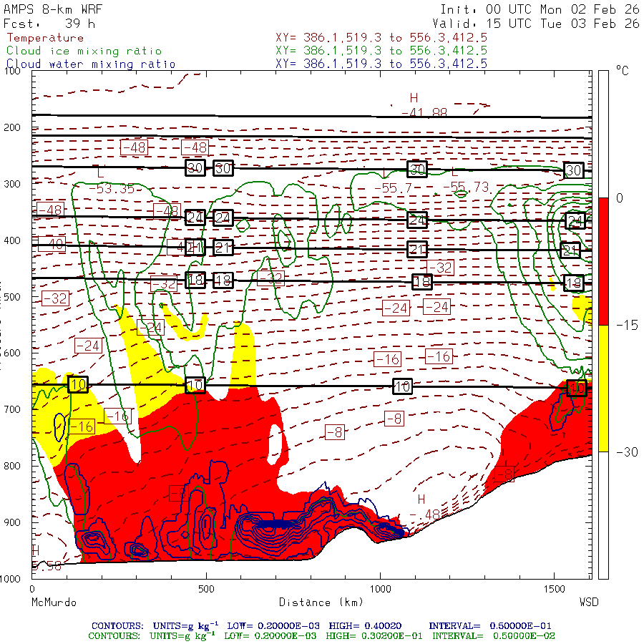Click the '-15' color bar tick label

click(627, 326)
